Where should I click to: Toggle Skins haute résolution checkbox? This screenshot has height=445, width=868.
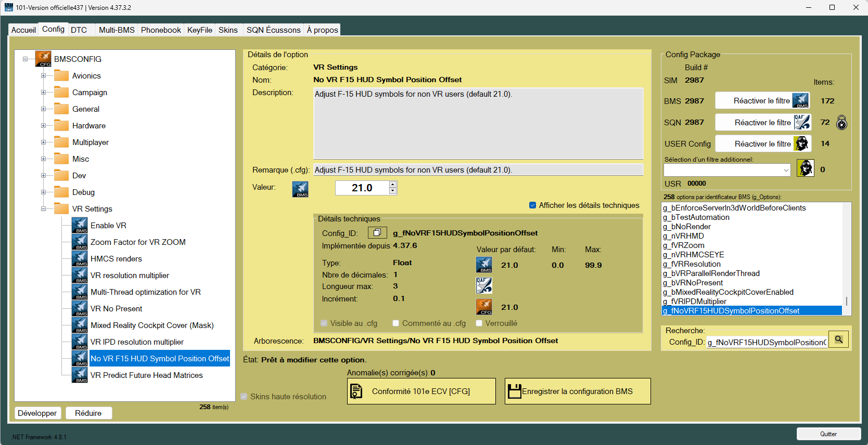[x=244, y=397]
